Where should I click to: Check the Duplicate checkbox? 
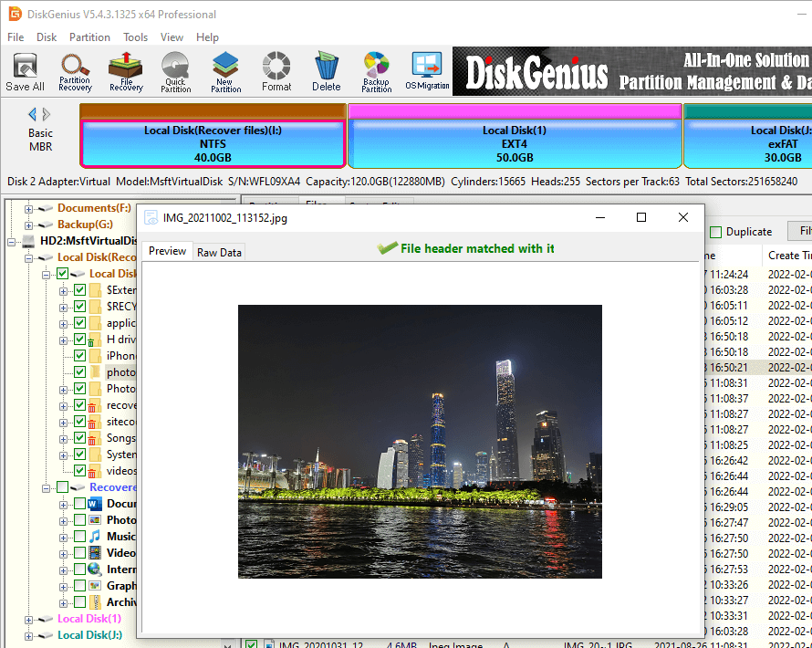(716, 232)
